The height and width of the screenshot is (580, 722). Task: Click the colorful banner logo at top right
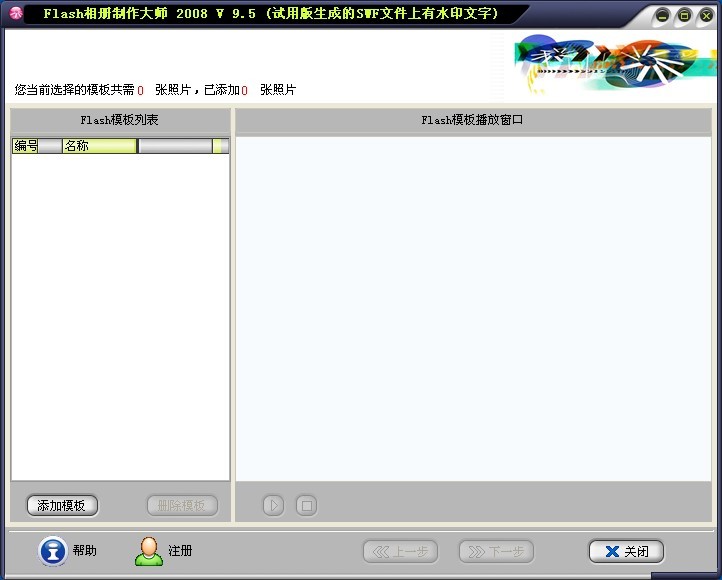coord(613,63)
